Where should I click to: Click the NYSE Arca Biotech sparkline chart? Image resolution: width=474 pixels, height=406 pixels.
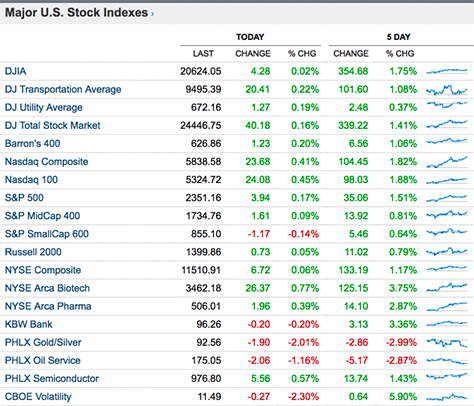coord(447,288)
